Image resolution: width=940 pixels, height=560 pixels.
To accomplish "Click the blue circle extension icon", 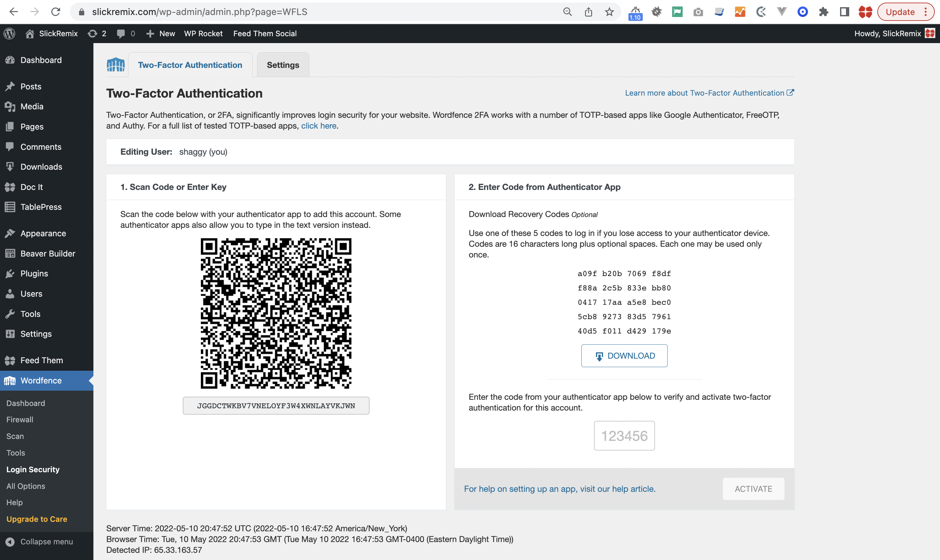I will click(802, 12).
